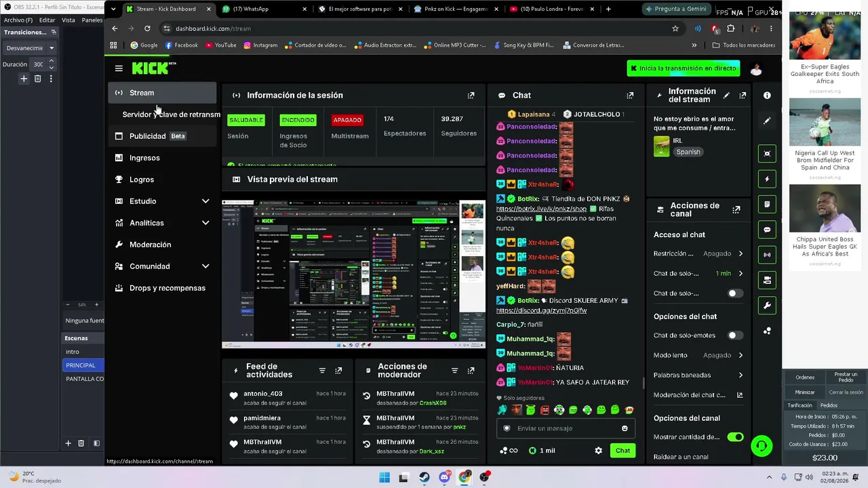Click the green headset support button

pyautogui.click(x=762, y=446)
